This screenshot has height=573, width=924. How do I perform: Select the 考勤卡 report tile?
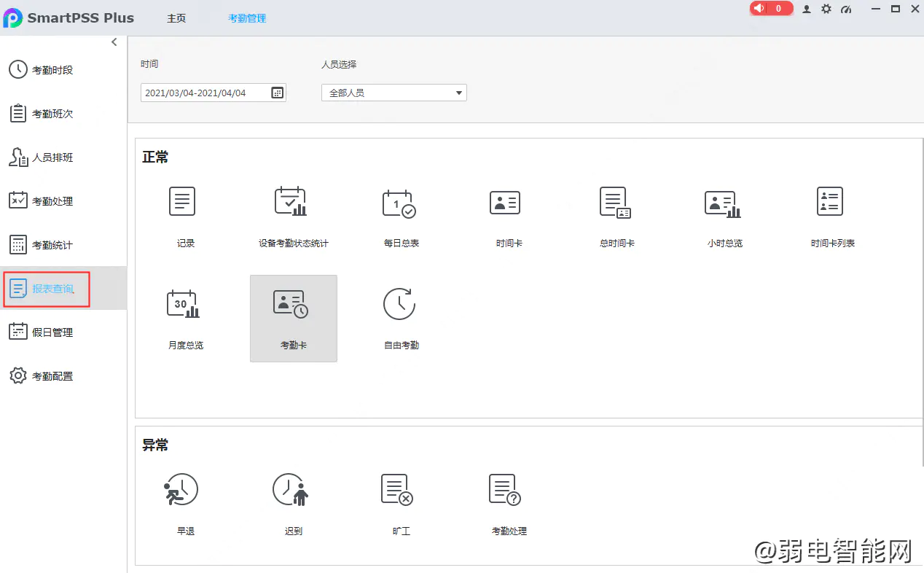(x=294, y=318)
